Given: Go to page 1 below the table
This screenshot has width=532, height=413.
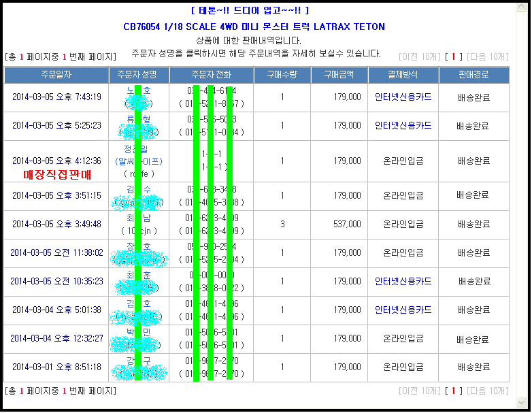Looking at the screenshot, I should (x=453, y=391).
